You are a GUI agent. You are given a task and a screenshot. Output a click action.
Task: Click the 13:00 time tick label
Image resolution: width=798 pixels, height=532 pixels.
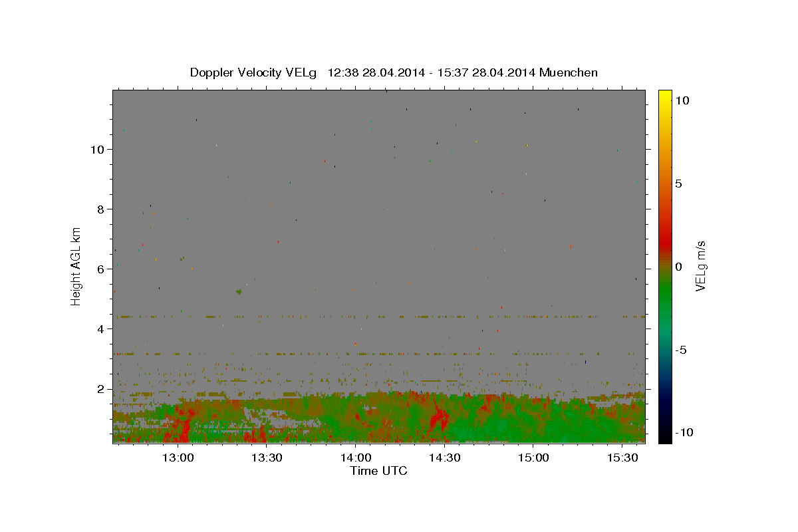pos(178,458)
